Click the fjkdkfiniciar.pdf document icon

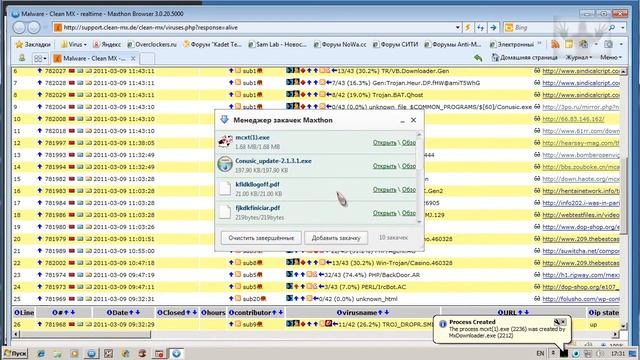click(225, 212)
